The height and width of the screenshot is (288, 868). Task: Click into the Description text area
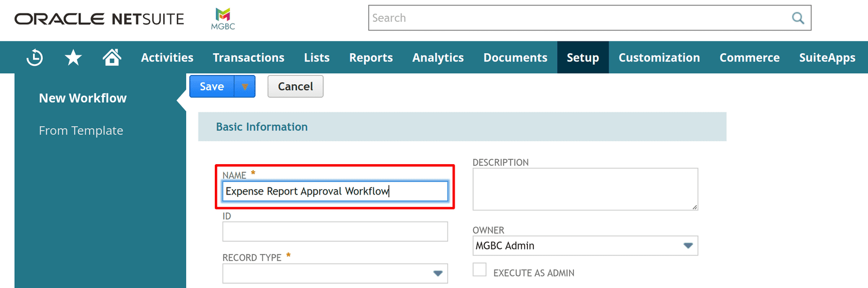[x=585, y=189]
